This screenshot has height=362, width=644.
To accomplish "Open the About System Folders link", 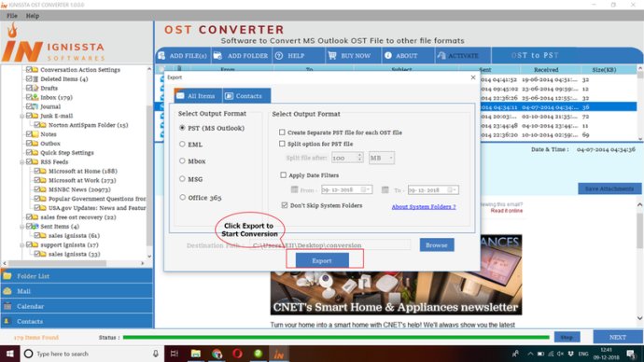I will (424, 207).
